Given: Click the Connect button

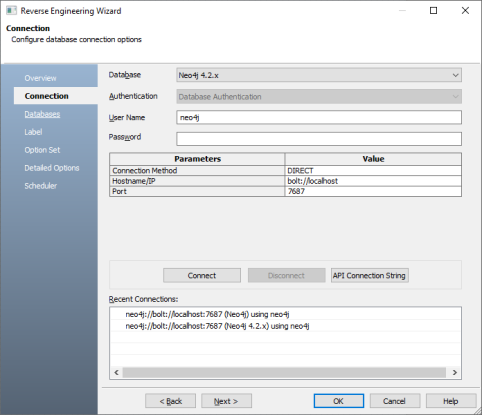Looking at the screenshot, I should [x=202, y=275].
